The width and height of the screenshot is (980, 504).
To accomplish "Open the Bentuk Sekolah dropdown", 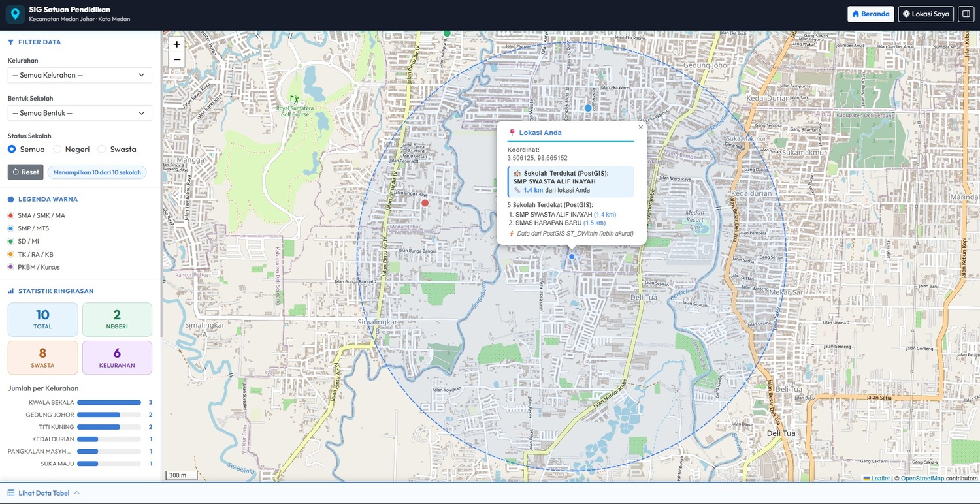I will 80,113.
